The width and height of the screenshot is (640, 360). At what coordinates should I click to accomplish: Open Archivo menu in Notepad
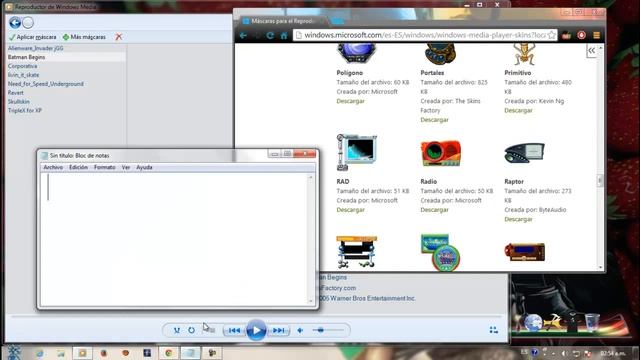point(53,167)
